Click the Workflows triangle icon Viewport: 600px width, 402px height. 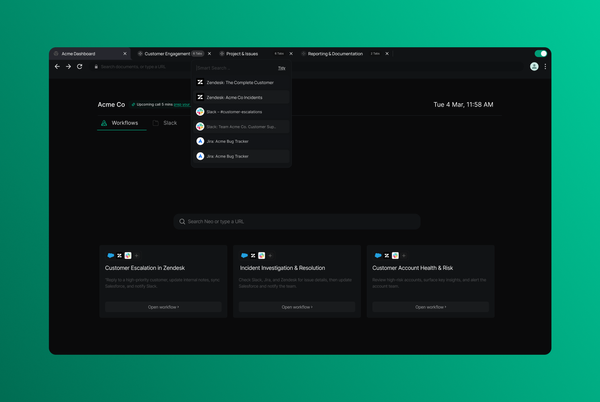pos(104,123)
